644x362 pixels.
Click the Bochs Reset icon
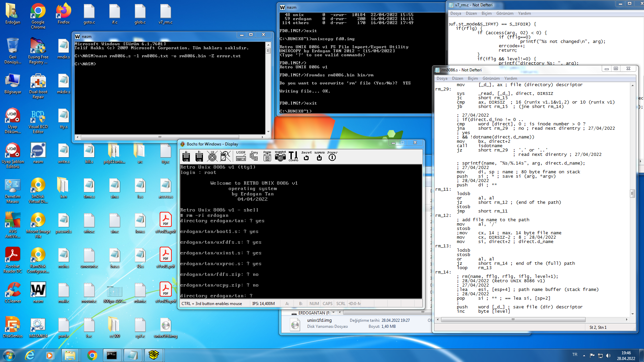(x=306, y=156)
